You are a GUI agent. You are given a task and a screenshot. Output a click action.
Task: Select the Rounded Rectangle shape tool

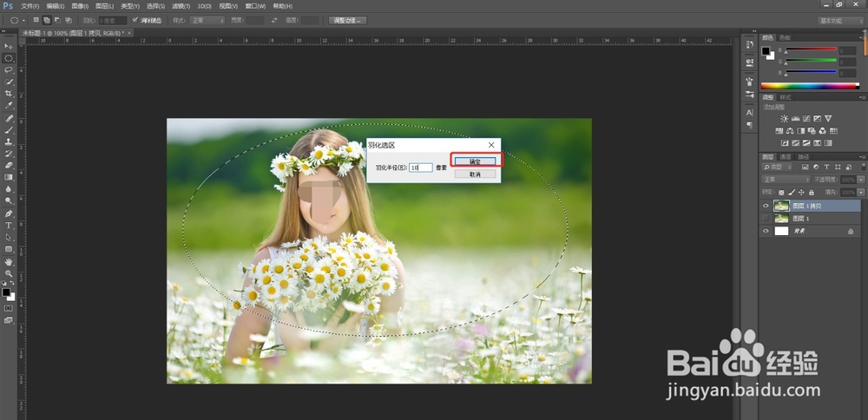9,249
